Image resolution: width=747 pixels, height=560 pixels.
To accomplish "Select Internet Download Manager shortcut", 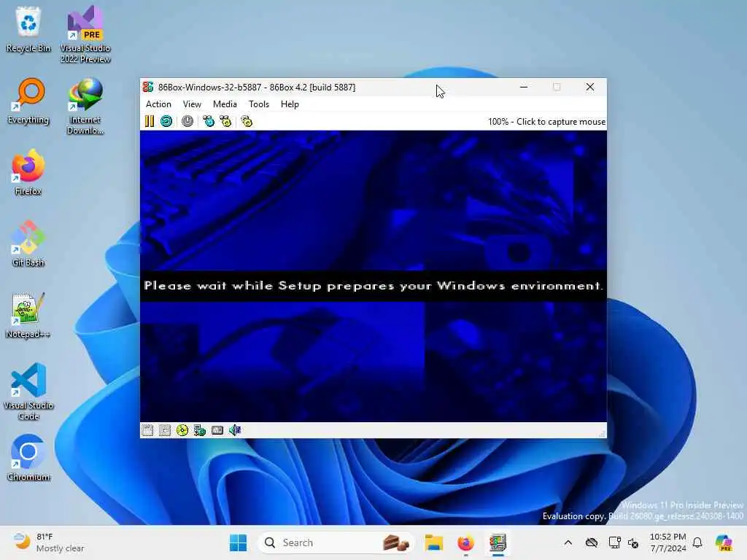I will (85, 106).
